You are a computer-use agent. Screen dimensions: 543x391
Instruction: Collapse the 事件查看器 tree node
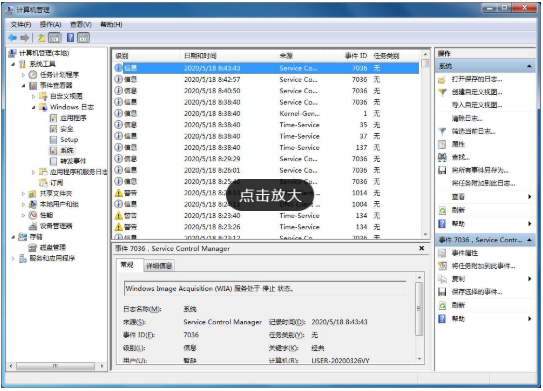pos(23,86)
